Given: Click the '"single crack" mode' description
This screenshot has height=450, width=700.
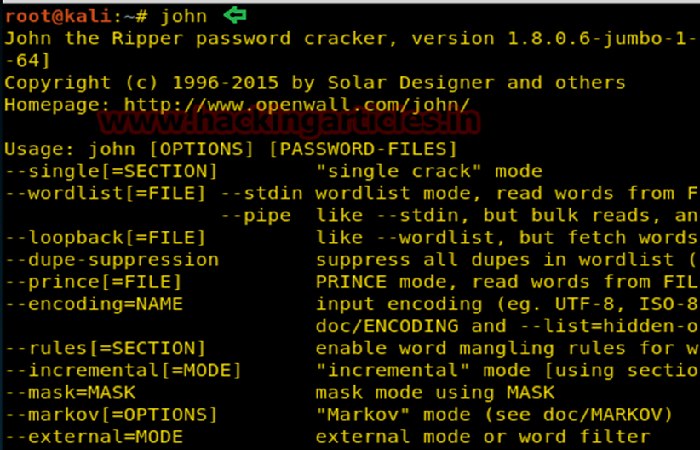Looking at the screenshot, I should [429, 171].
